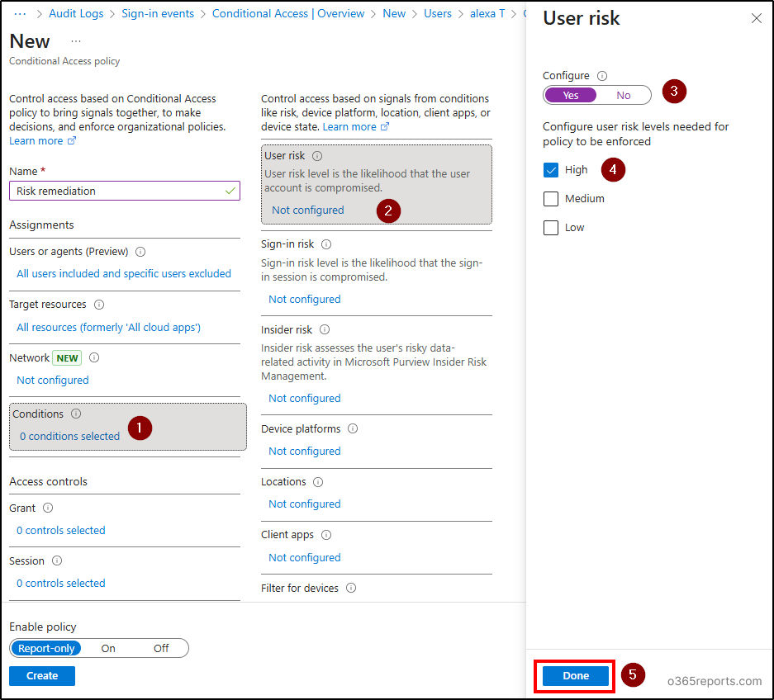Click the info icon next to Sign-in risk
Screen dimensions: 774x700
[x=328, y=244]
